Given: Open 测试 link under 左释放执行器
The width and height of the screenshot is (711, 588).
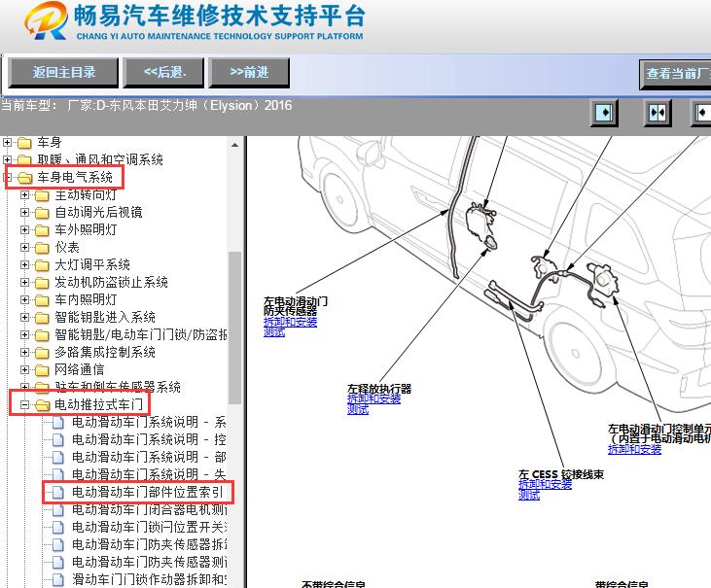Looking at the screenshot, I should coord(358,409).
